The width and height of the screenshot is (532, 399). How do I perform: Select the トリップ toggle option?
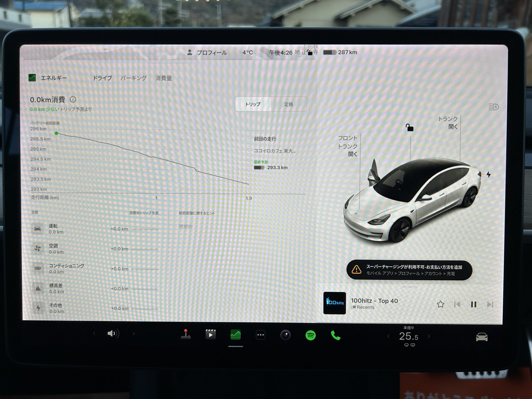[x=253, y=104]
